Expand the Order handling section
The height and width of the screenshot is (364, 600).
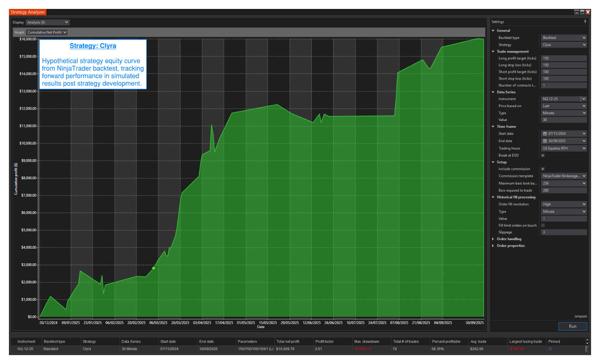pyautogui.click(x=493, y=239)
